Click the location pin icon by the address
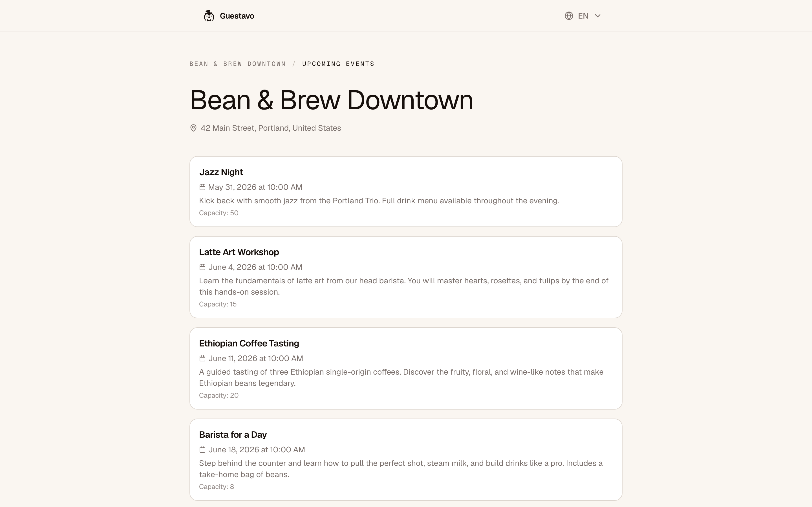 click(x=193, y=128)
